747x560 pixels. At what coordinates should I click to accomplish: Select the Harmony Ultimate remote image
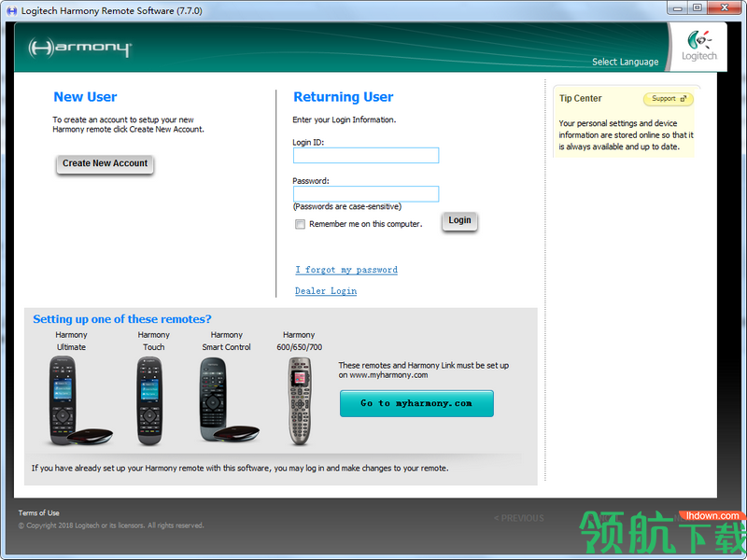coord(80,400)
